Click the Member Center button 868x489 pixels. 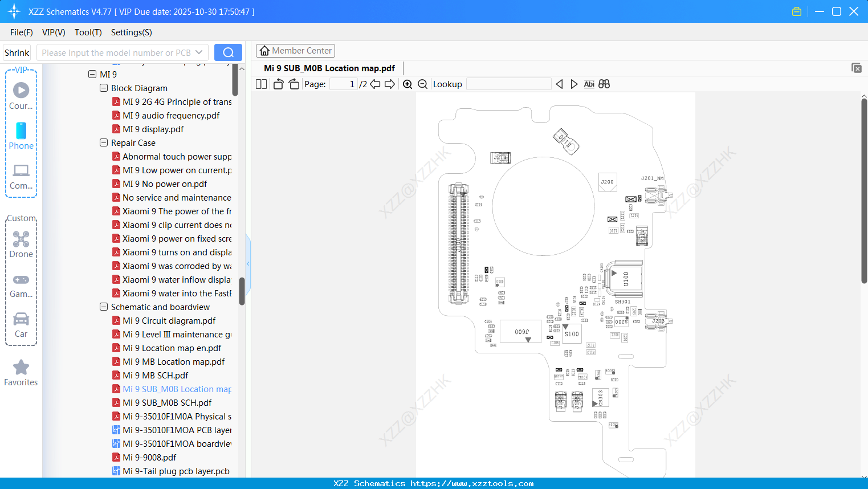pos(295,50)
